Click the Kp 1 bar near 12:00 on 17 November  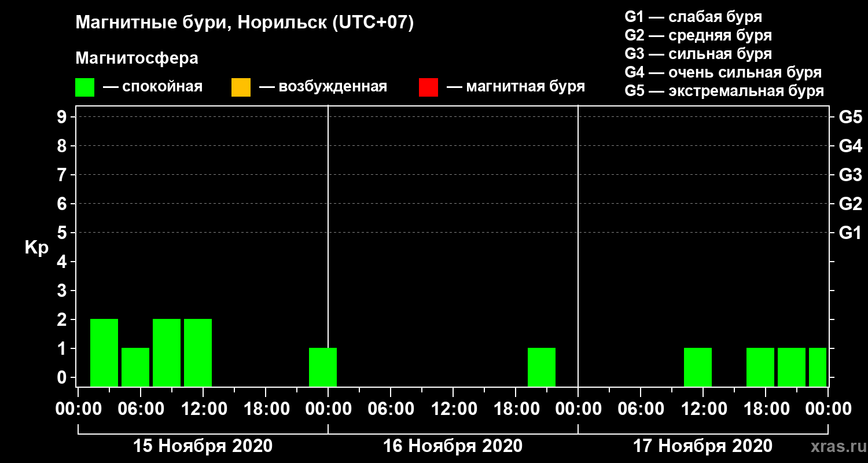(x=698, y=367)
